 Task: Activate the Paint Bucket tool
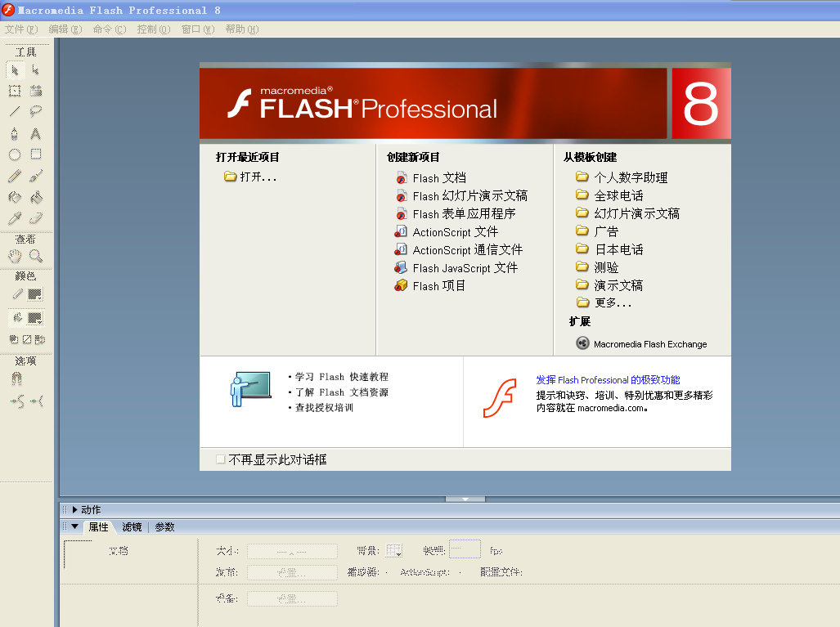(x=36, y=197)
